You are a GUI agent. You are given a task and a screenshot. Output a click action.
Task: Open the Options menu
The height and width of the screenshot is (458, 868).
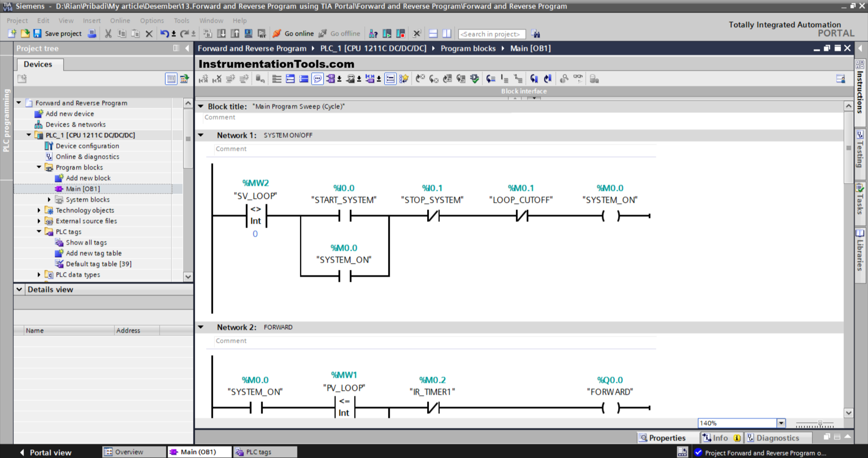tap(152, 21)
